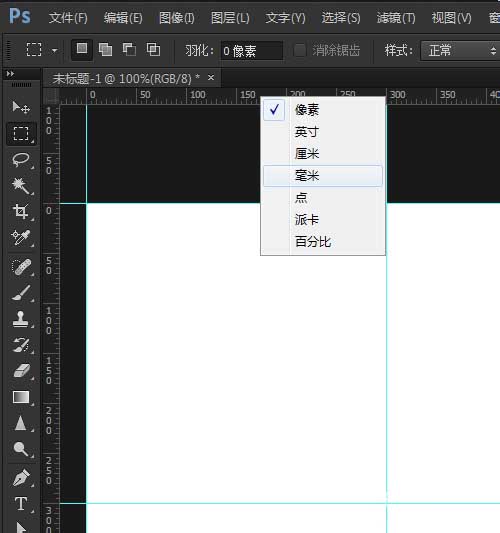Click marquee tool preset icon in options bar
Viewport: 500px width, 533px height.
(x=34, y=50)
